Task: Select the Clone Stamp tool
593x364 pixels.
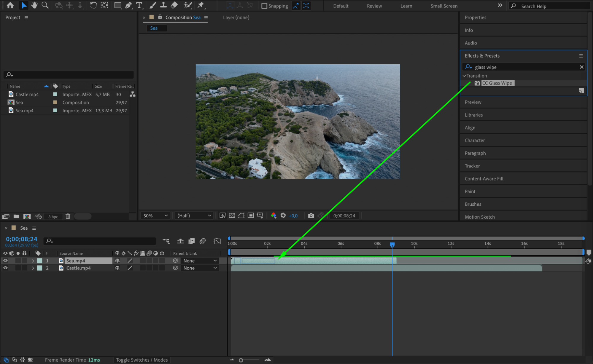Action: point(163,5)
